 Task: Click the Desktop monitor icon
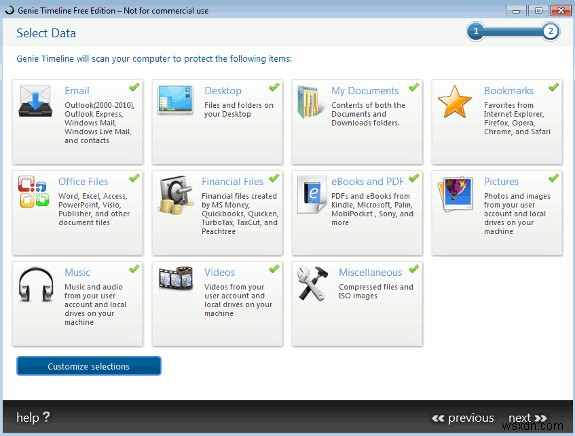pyautogui.click(x=175, y=99)
